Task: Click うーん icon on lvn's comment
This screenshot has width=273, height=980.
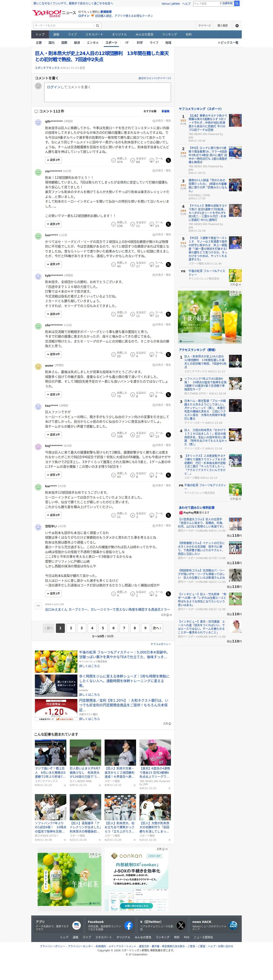Action: [x=152, y=264]
